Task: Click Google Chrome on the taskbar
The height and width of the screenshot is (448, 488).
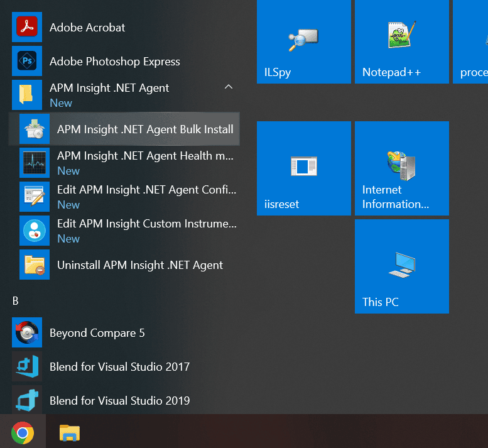Action: (x=23, y=432)
